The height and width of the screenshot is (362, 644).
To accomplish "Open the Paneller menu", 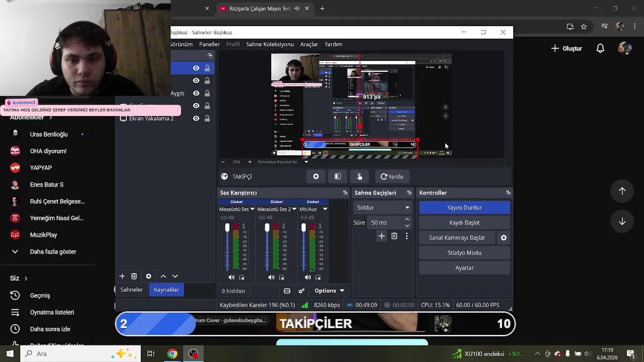I will (x=209, y=44).
